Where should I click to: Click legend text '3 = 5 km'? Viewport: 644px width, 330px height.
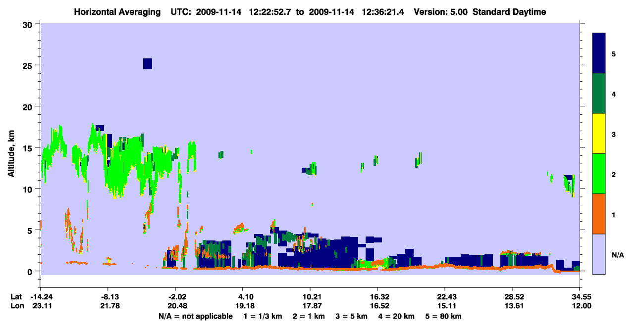tap(353, 316)
